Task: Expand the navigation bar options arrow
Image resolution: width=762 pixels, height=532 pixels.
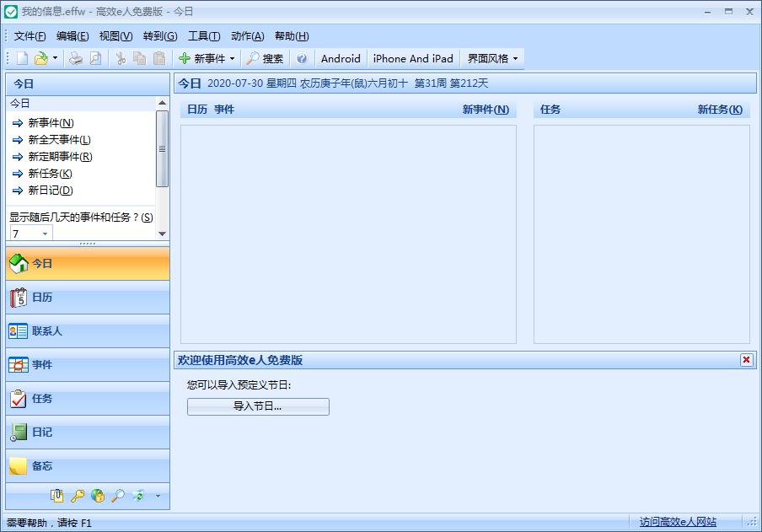Action: [158, 496]
